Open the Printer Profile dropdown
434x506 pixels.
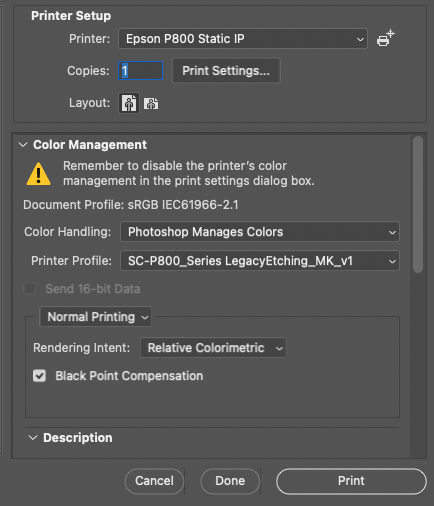260,261
